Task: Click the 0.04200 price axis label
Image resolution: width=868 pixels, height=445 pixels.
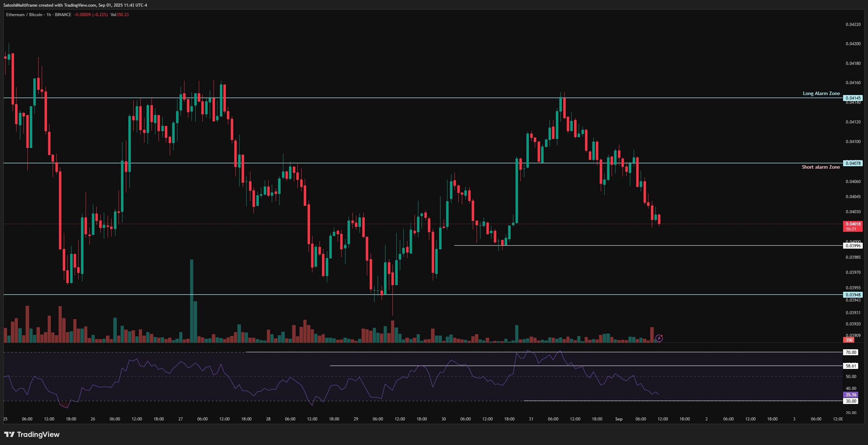Action: coord(853,44)
